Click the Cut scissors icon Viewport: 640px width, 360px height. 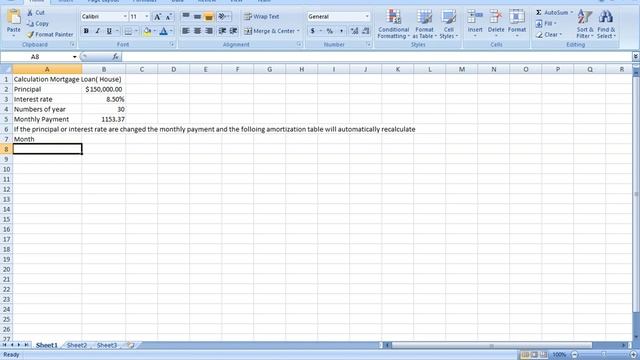[30, 13]
